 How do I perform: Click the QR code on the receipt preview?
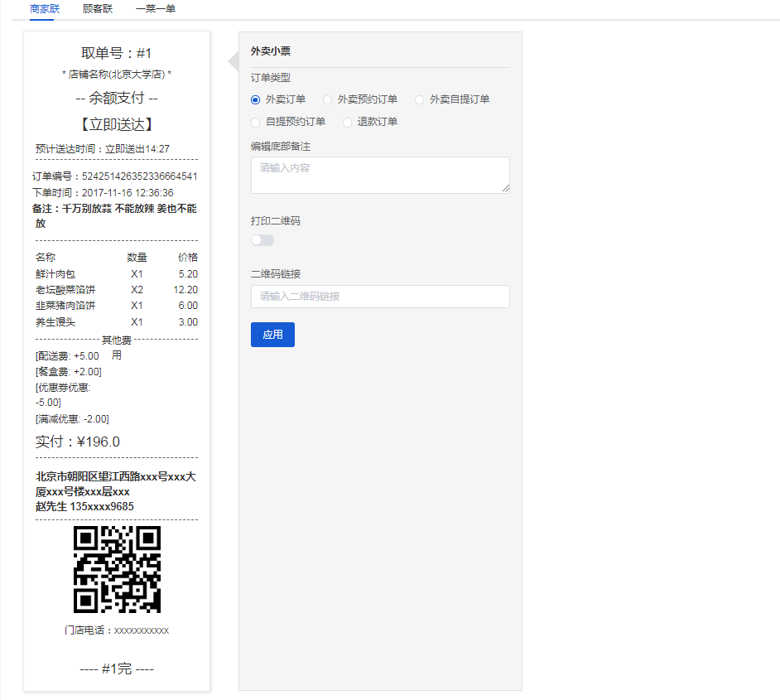click(x=117, y=569)
